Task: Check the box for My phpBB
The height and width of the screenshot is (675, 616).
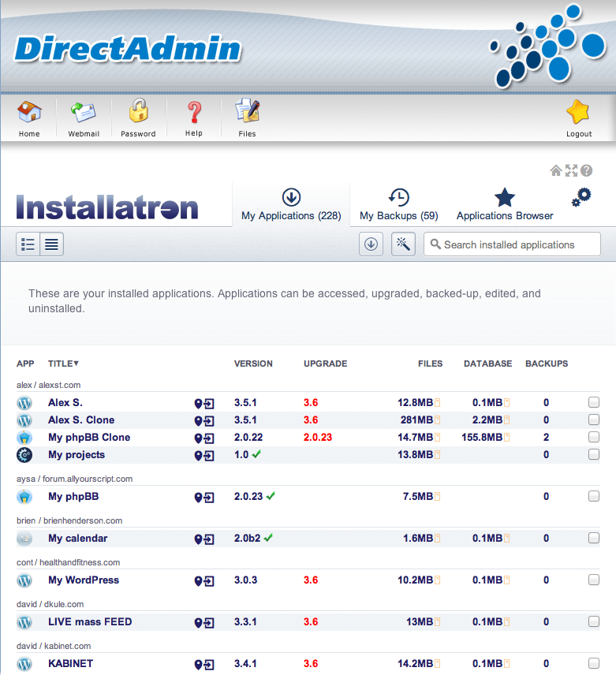Action: 594,496
